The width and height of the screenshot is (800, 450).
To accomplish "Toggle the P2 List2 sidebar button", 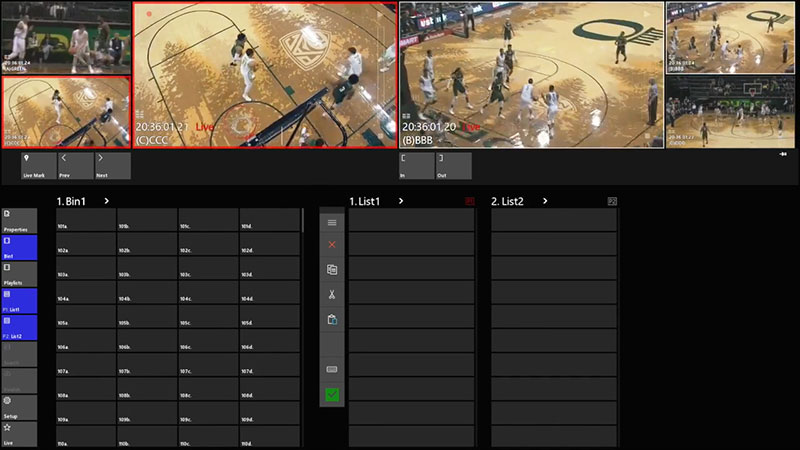I will point(18,328).
